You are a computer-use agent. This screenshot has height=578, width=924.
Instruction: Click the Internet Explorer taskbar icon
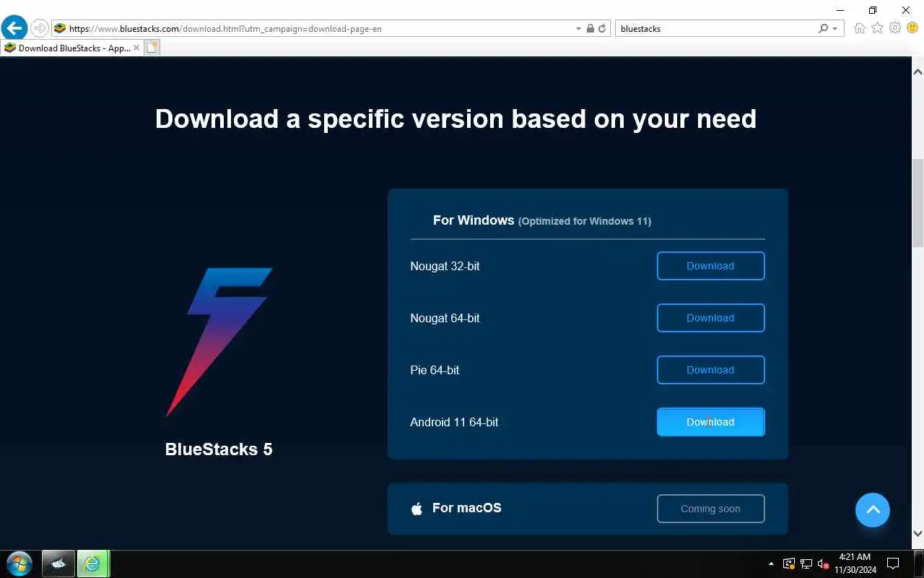pyautogui.click(x=92, y=564)
